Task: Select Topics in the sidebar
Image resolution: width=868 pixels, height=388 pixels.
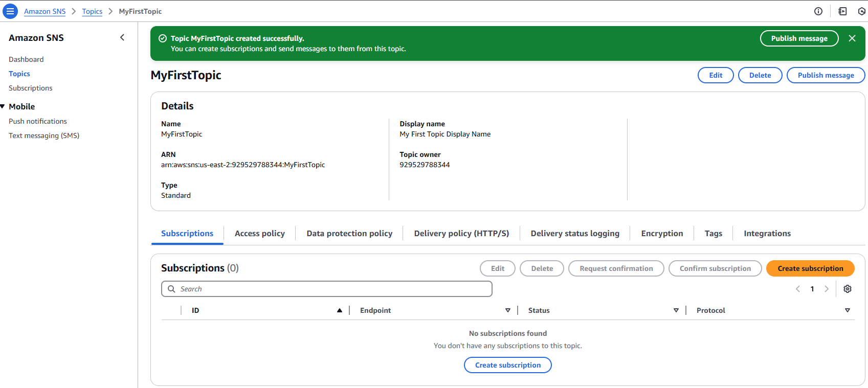Action: [19, 74]
